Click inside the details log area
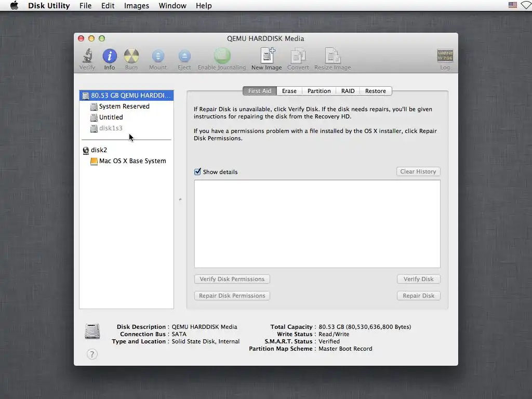 point(317,224)
